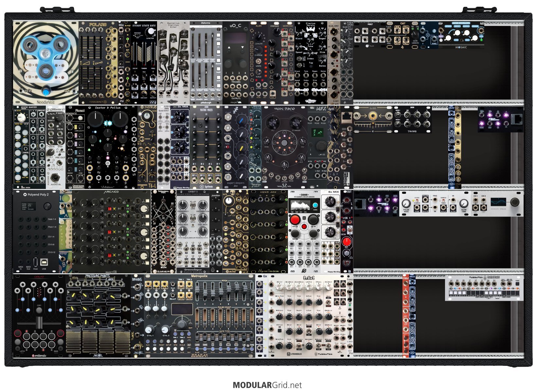
Task: Click the large red button on Zadar
Action: point(295,220)
